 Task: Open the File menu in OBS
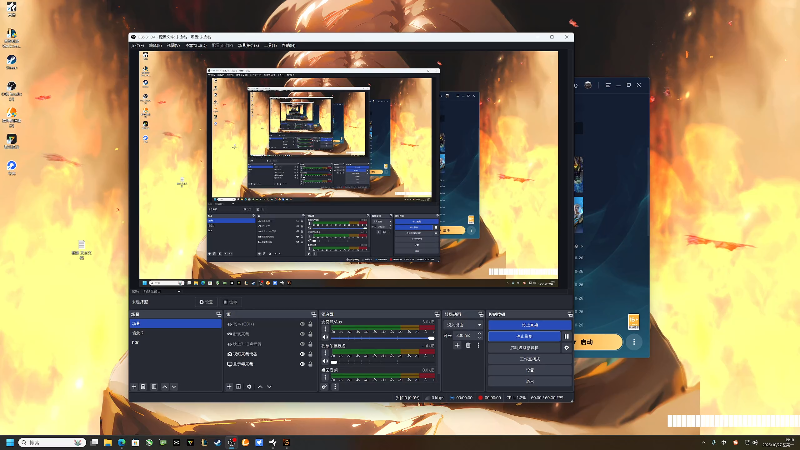tap(138, 45)
